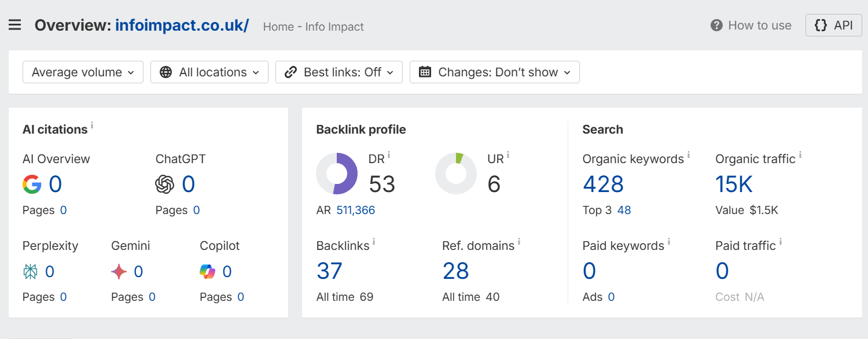
Task: Click the info icon beside Organic traffic
Action: point(800,154)
